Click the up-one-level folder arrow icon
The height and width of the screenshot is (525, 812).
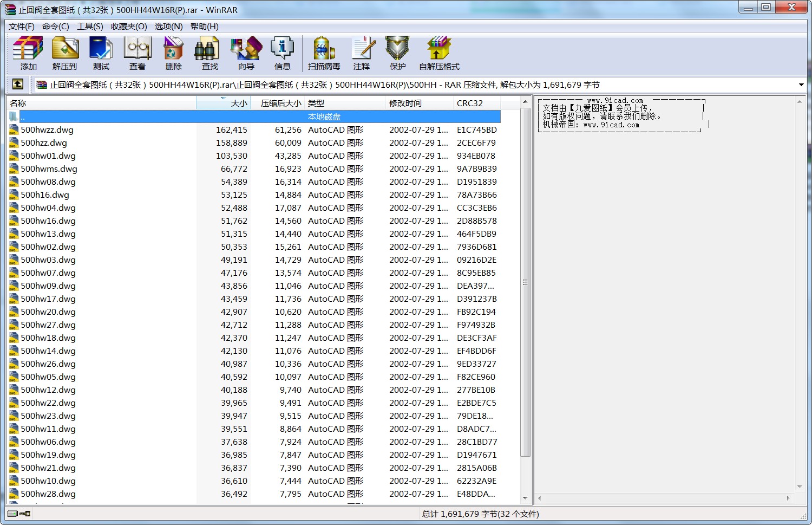coord(18,85)
